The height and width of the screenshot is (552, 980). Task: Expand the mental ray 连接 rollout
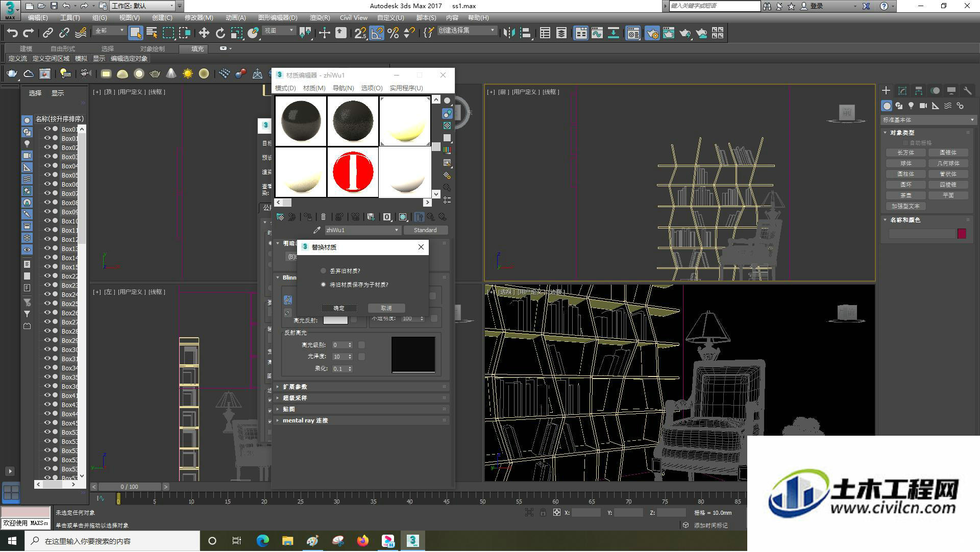[x=361, y=420]
